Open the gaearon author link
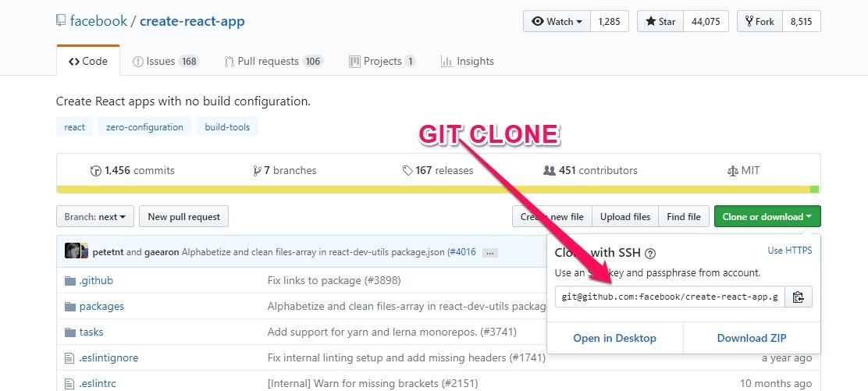The image size is (868, 391). 162,253
